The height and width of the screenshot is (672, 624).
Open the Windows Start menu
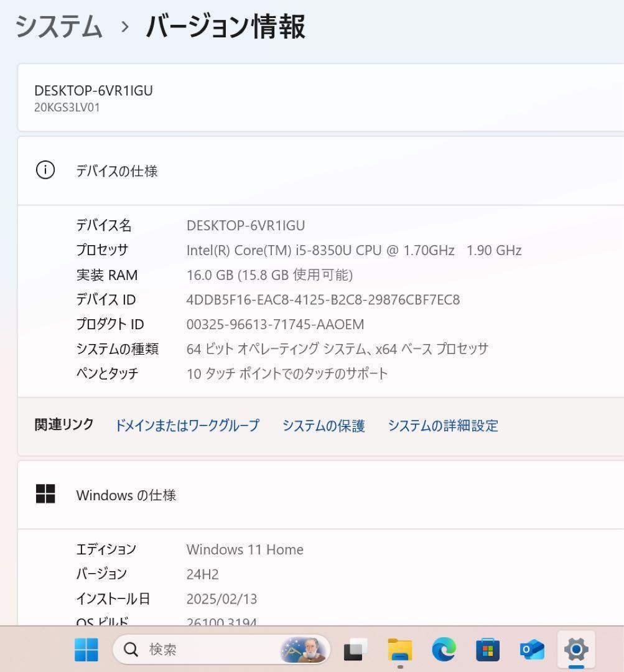coord(86,649)
